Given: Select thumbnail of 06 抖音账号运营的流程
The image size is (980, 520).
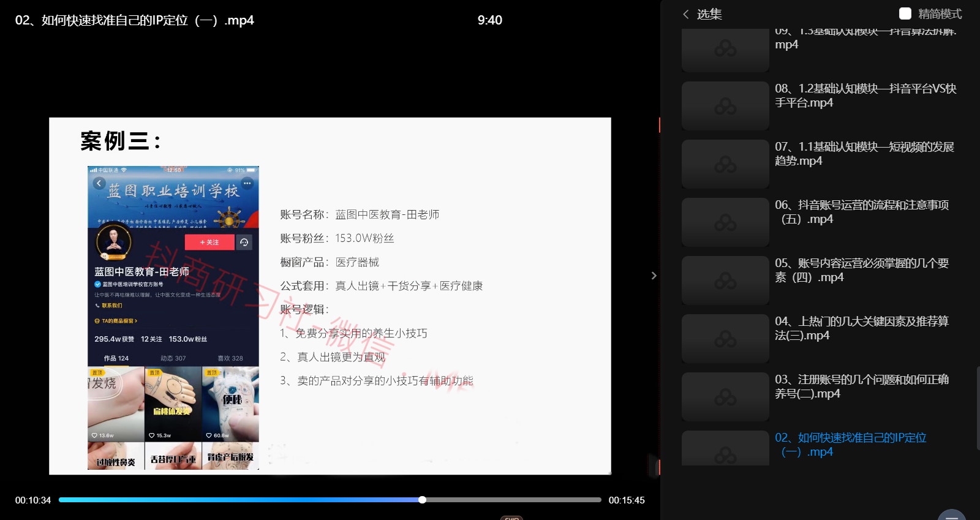Looking at the screenshot, I should click(725, 222).
